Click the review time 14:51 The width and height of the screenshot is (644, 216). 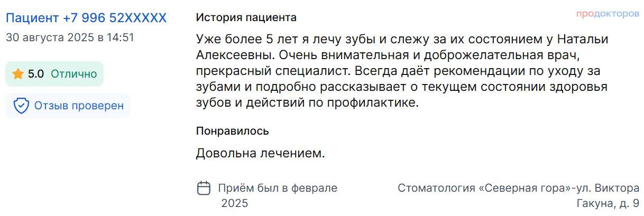(x=121, y=37)
